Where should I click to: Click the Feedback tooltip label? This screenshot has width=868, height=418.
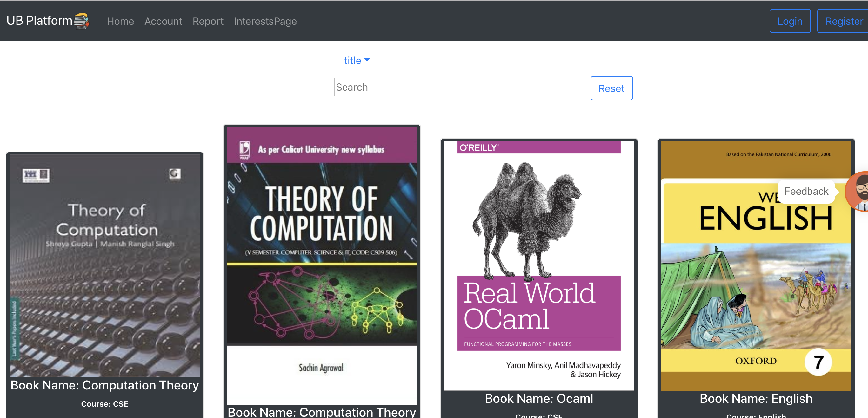click(806, 191)
